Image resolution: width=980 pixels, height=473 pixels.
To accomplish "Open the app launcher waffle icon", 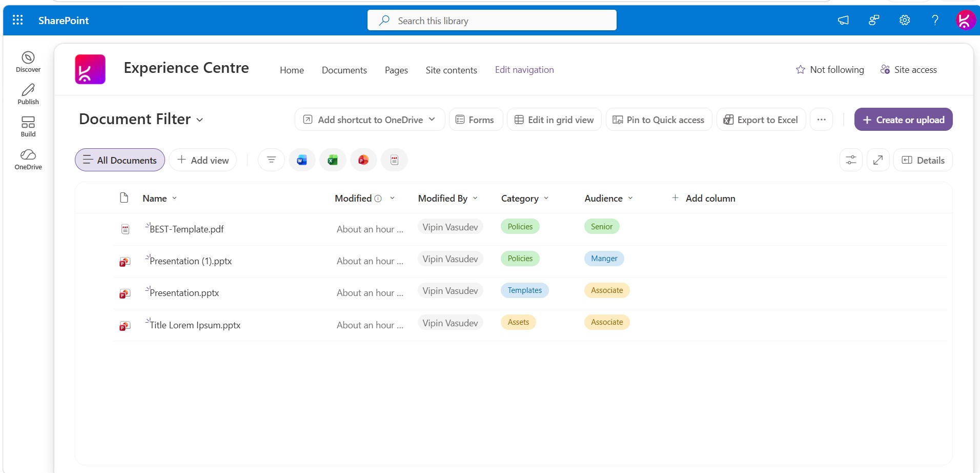I will (18, 20).
